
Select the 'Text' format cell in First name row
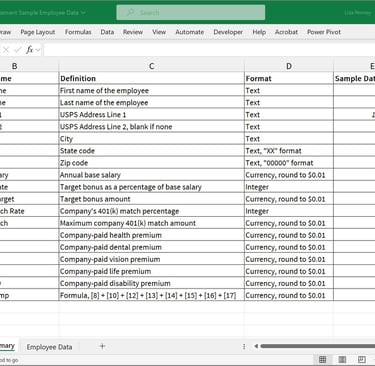coord(289,90)
